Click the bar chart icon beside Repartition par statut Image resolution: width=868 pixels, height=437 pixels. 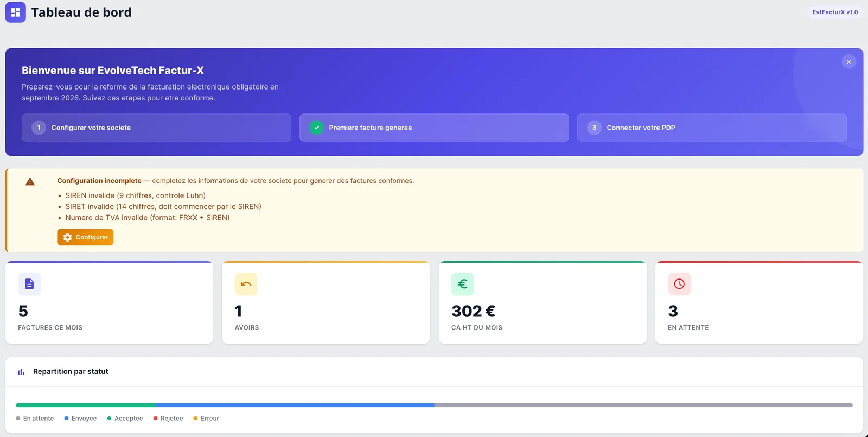tap(21, 372)
